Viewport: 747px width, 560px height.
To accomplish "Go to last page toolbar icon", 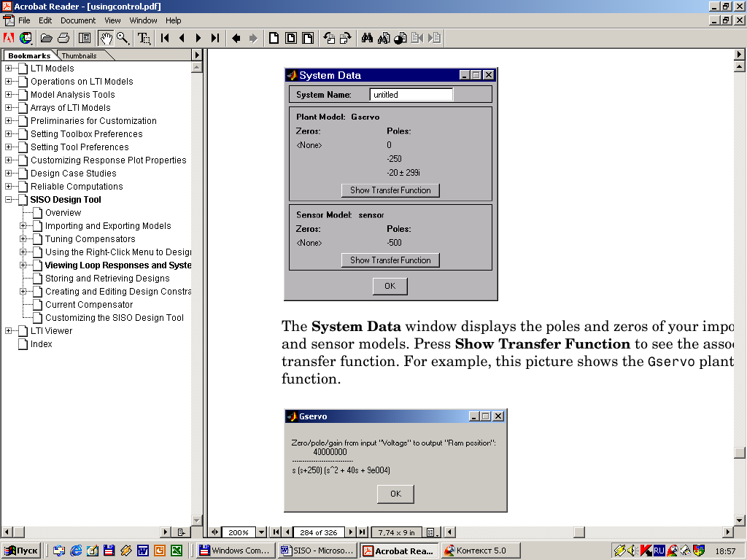I will 215,38.
